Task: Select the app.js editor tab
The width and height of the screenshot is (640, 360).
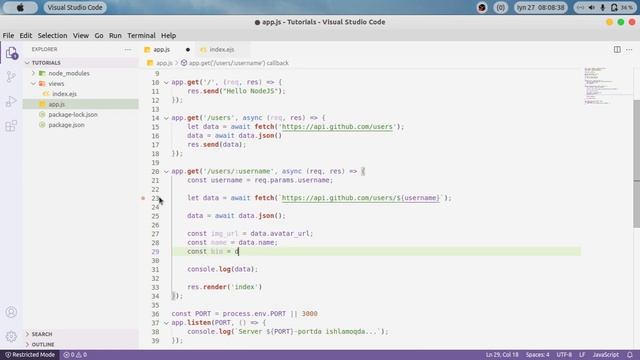Action: coord(167,49)
